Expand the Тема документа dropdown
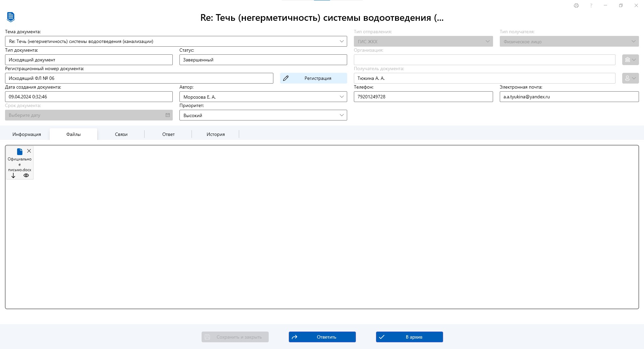 click(x=341, y=41)
